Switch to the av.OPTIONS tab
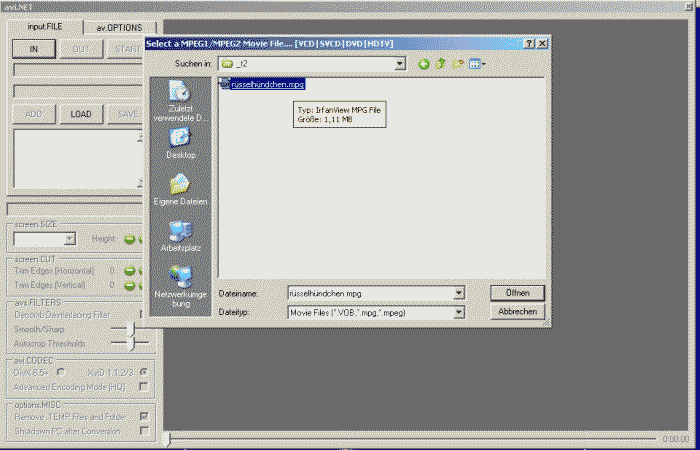The image size is (700, 450). click(x=119, y=27)
